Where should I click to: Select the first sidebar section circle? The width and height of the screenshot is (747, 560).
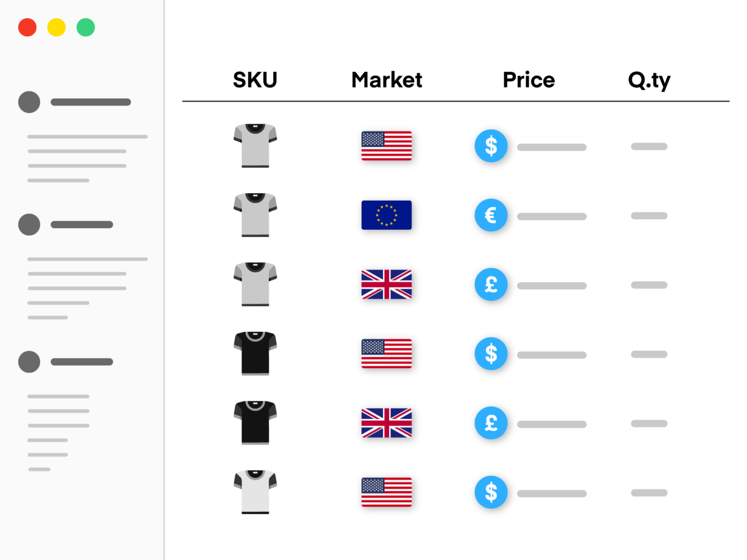(29, 102)
